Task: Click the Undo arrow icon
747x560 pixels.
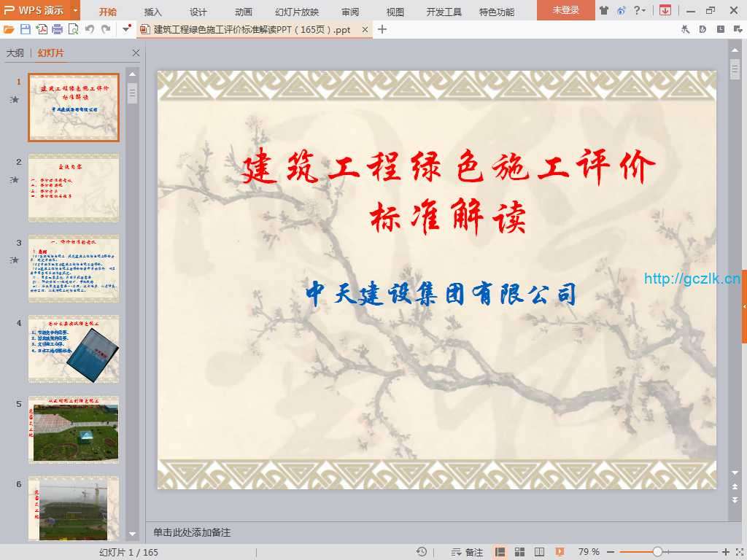Action: 90,29
